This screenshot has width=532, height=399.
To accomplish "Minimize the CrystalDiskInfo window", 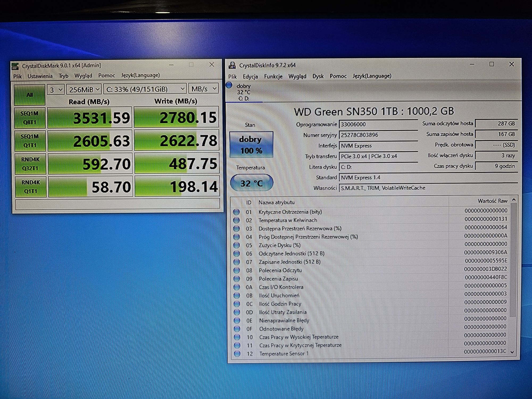I will 472,64.
